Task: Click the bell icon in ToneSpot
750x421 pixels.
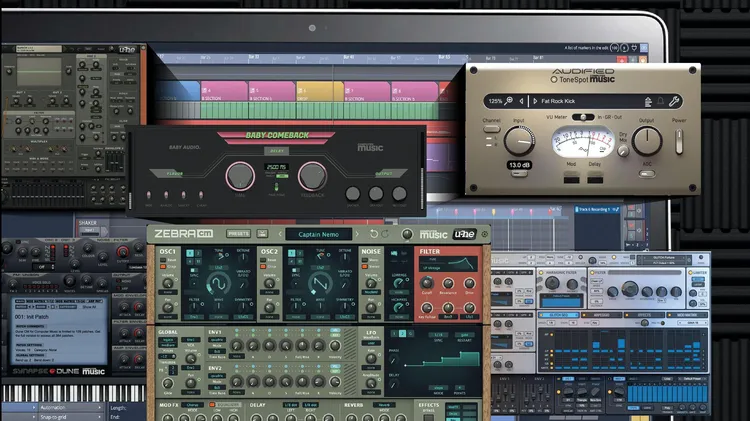Action: coord(661,101)
